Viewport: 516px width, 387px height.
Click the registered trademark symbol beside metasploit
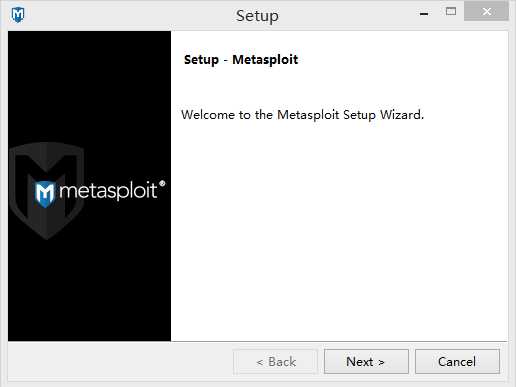coord(162,183)
